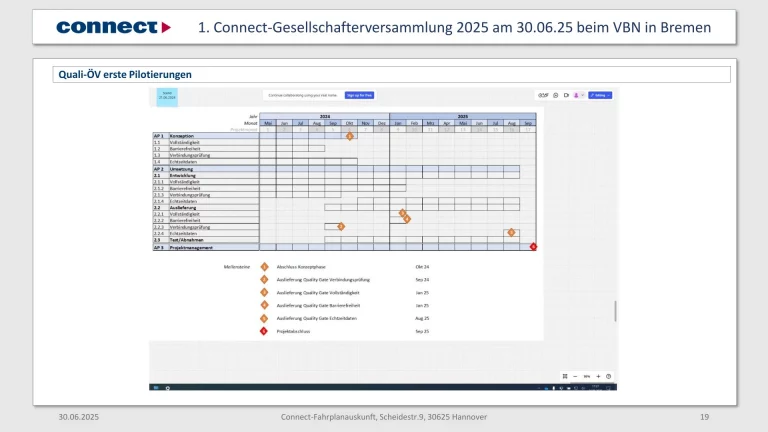
Task: Click the notification center icon in taskbar
Action: (x=609, y=387)
